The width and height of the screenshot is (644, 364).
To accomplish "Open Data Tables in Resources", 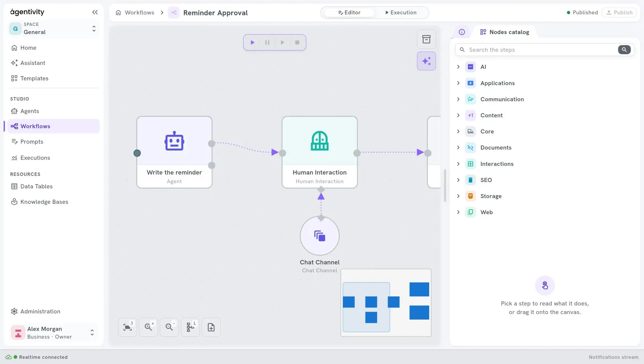I will [x=53, y=186].
